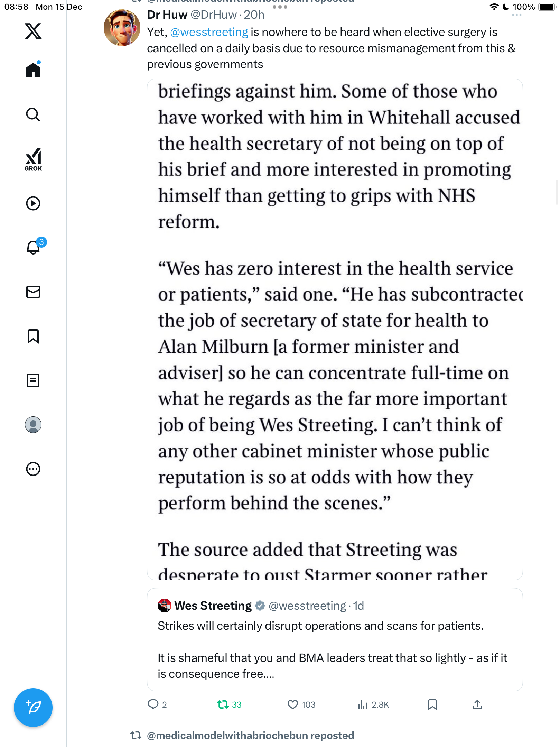Like Dr Huw's post
Viewport: 560px width, 747px height.
(293, 704)
